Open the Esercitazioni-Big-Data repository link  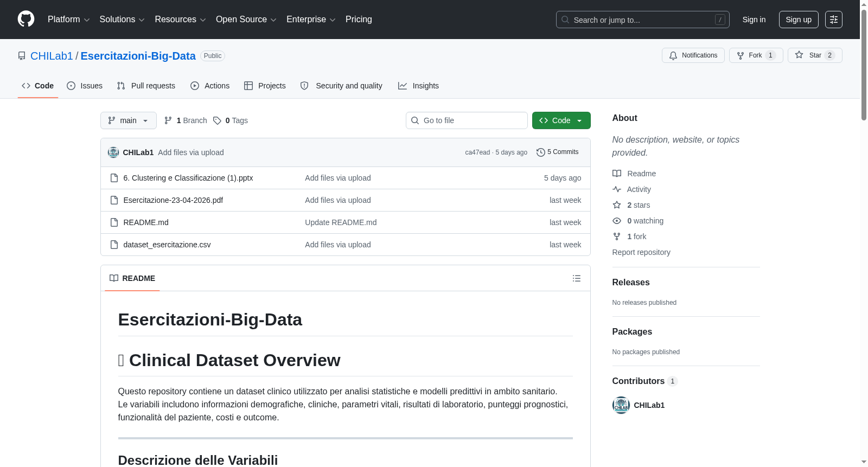coord(138,56)
